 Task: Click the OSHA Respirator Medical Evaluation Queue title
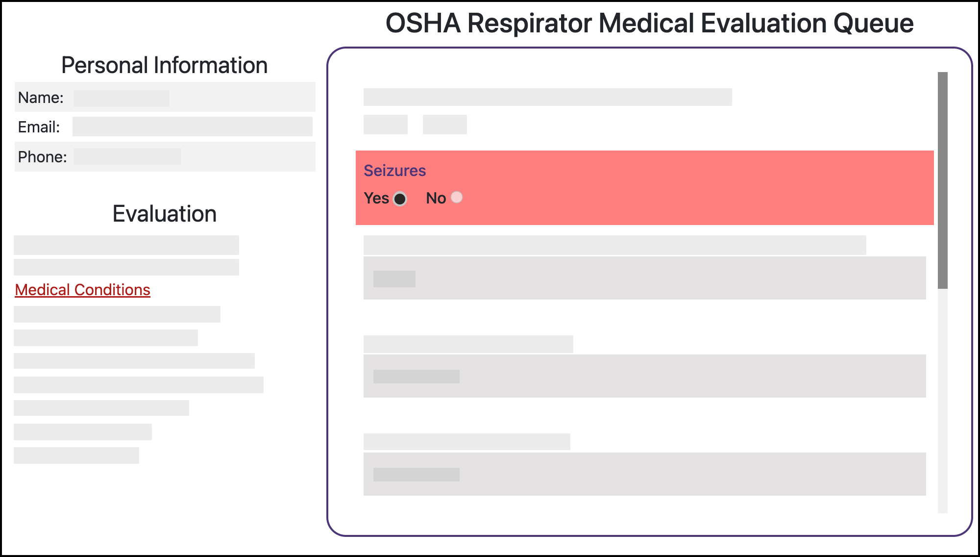pyautogui.click(x=649, y=23)
